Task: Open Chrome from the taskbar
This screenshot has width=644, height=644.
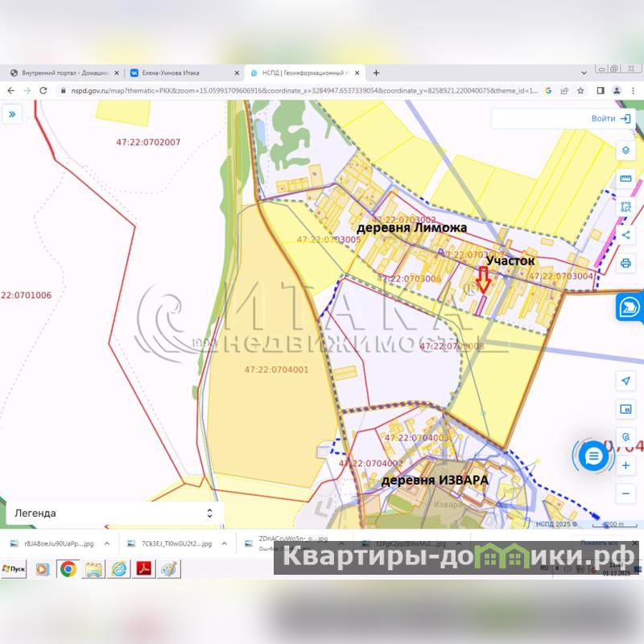Action: click(68, 569)
